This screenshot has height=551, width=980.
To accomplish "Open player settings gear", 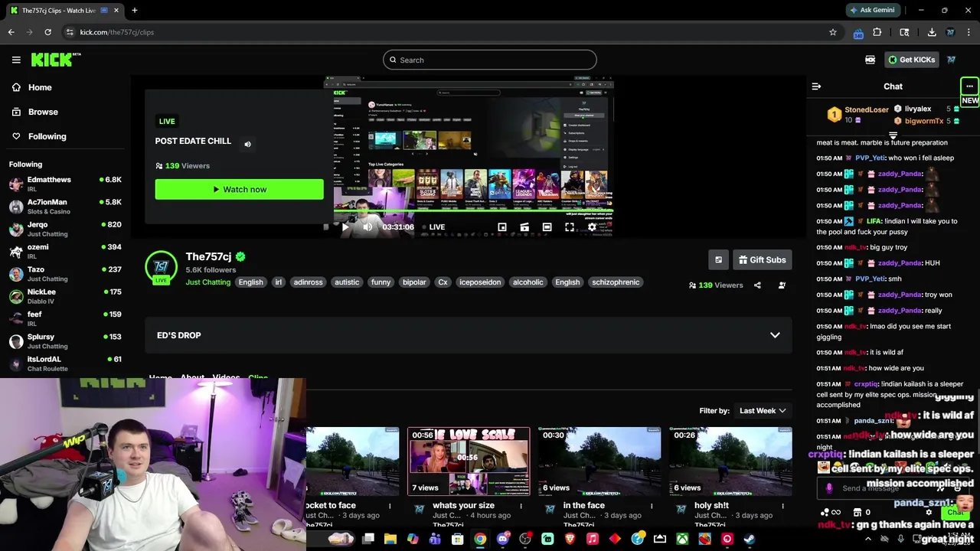I will [x=592, y=227].
